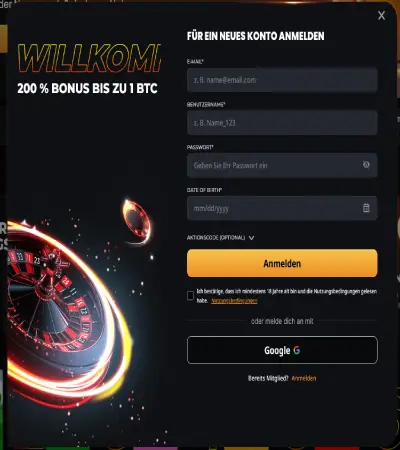Viewport: 400px width, 450px height.
Task: Open the Nutzungsbedingungen link
Action: click(x=234, y=301)
